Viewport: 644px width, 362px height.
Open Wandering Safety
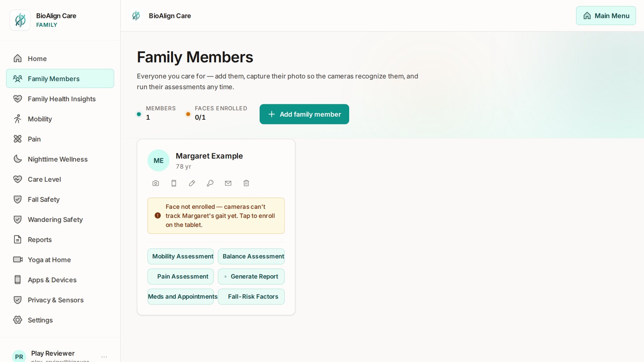coord(60,219)
